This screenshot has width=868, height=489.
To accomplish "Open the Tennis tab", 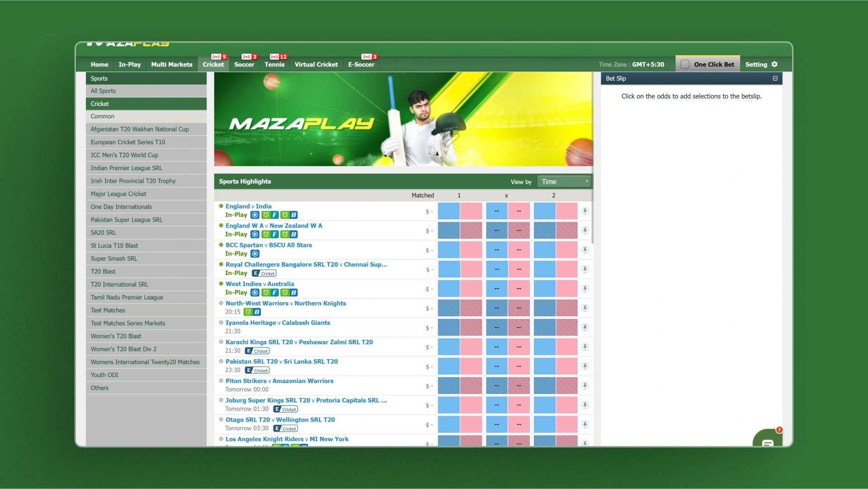I will coord(274,65).
